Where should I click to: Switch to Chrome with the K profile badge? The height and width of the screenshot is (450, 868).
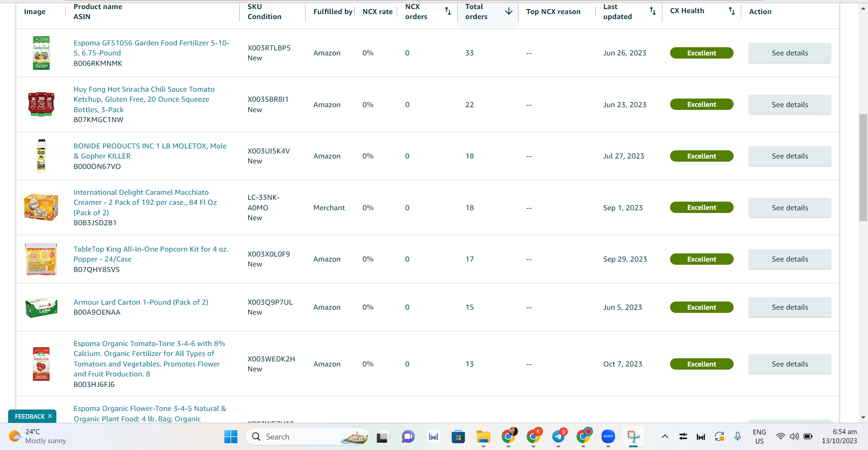(533, 437)
